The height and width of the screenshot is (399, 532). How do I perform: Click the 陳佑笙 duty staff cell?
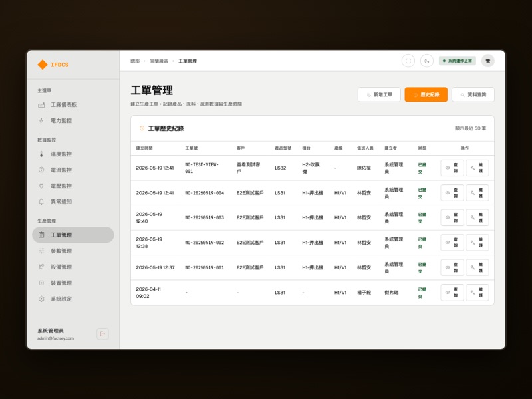pyautogui.click(x=364, y=168)
